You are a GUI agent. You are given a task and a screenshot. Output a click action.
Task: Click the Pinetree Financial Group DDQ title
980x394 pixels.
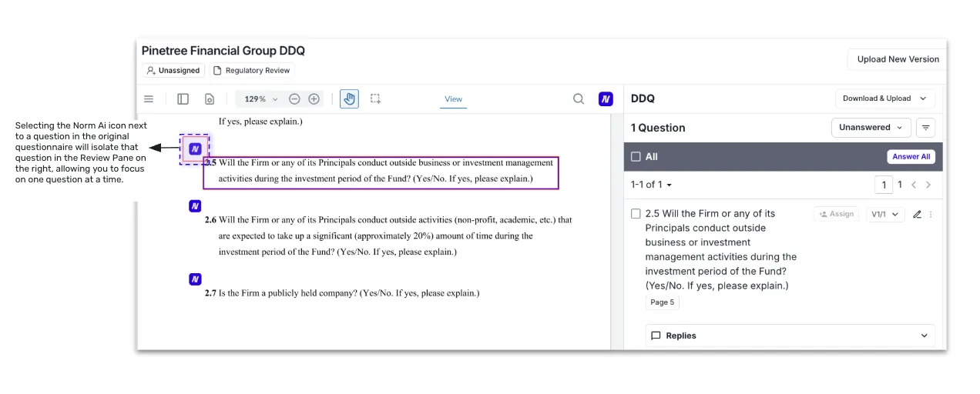[223, 51]
